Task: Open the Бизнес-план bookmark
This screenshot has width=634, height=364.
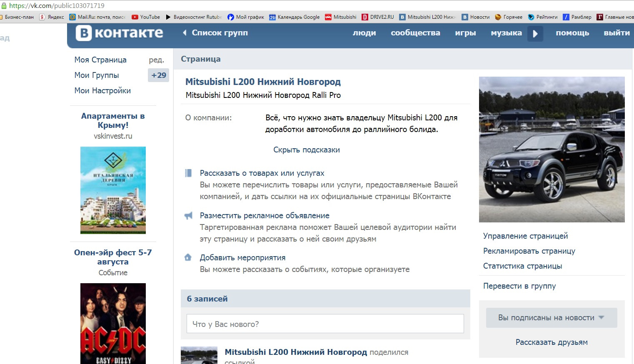Action: point(17,17)
